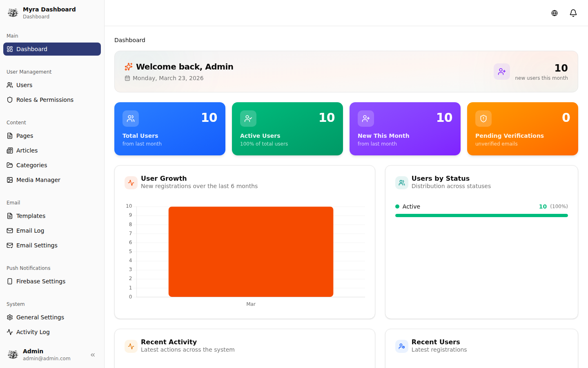Open Firebase Settings
Viewport: 588px width, 368px height.
coord(52,281)
